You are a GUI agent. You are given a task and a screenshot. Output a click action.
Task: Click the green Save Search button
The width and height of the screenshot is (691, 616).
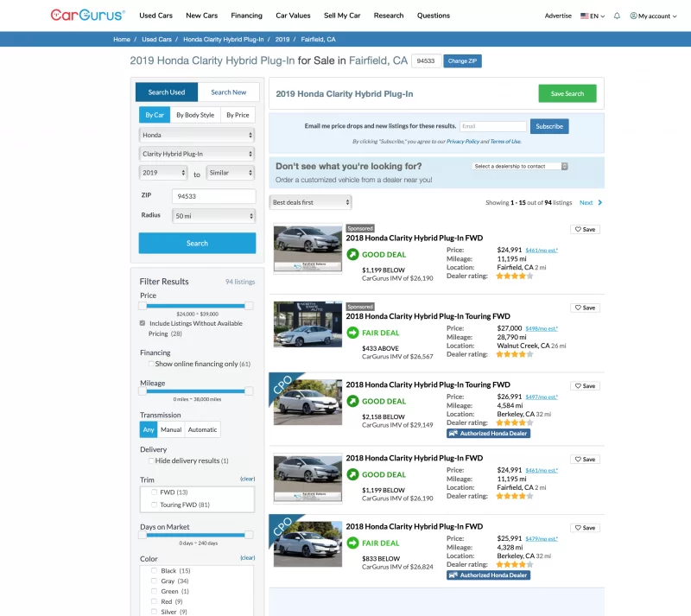pyautogui.click(x=567, y=93)
